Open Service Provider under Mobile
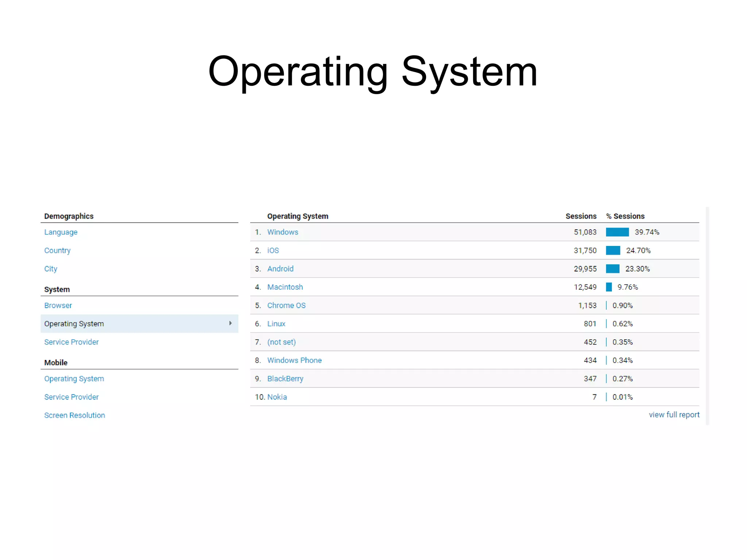This screenshot has height=560, width=747. [71, 397]
